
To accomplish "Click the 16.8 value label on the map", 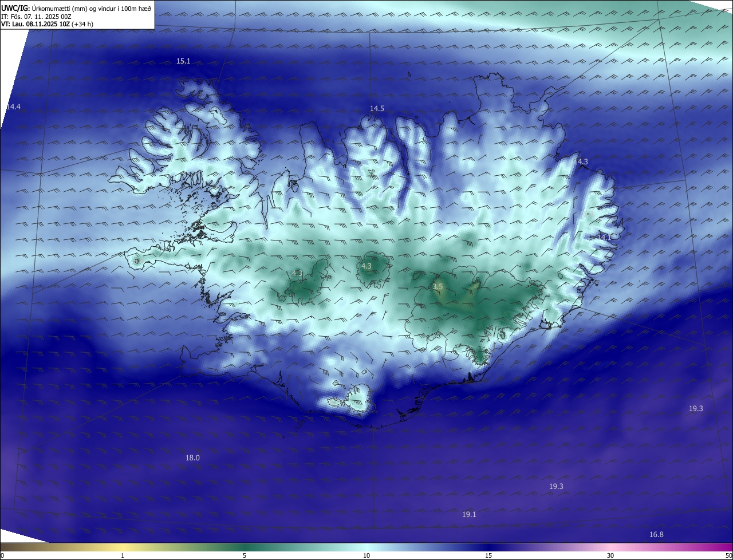I will (656, 535).
